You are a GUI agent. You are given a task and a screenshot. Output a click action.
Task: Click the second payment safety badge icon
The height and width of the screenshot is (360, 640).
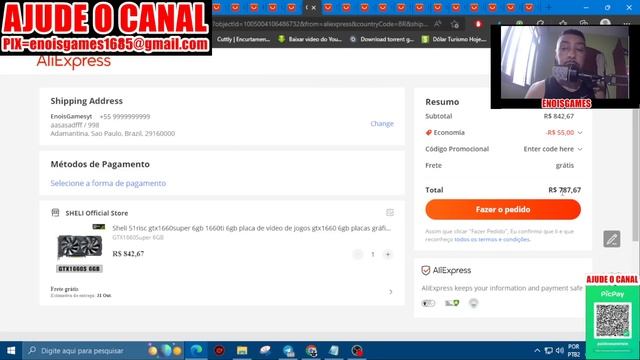[x=452, y=303]
